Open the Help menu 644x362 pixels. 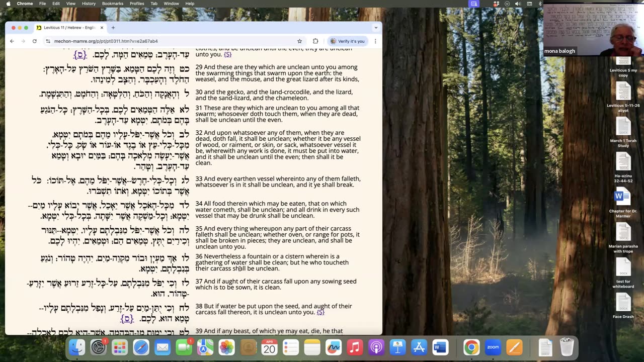coord(190,4)
